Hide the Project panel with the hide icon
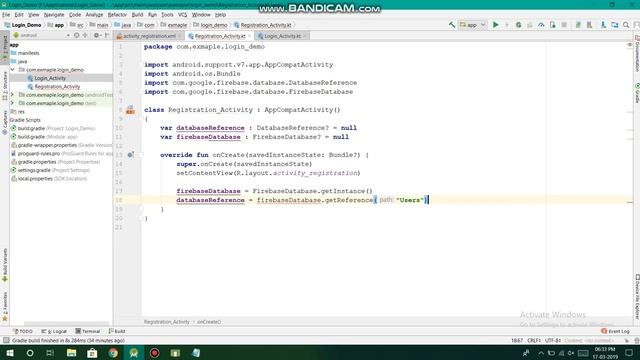The image size is (640, 360). click(x=107, y=36)
